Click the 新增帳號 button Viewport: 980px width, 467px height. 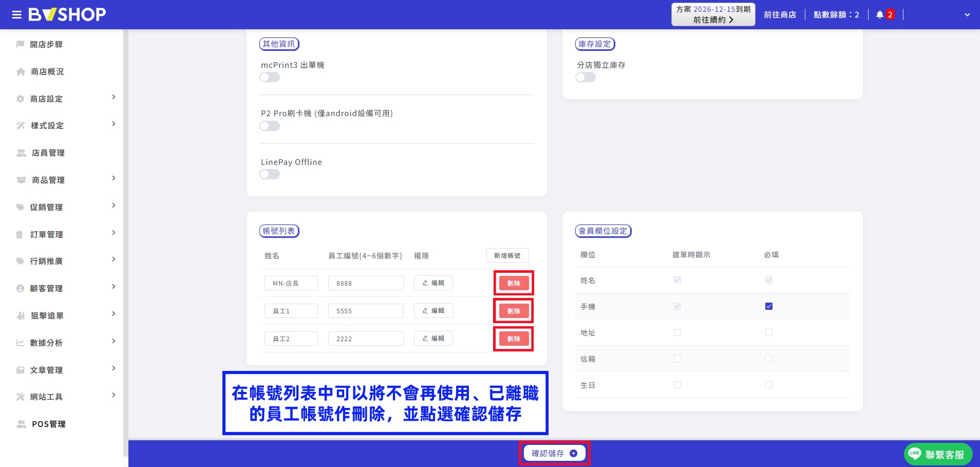pos(507,255)
